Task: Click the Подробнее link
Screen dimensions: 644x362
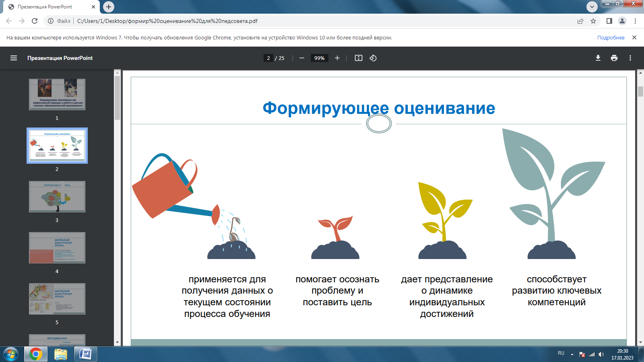Action: point(611,37)
